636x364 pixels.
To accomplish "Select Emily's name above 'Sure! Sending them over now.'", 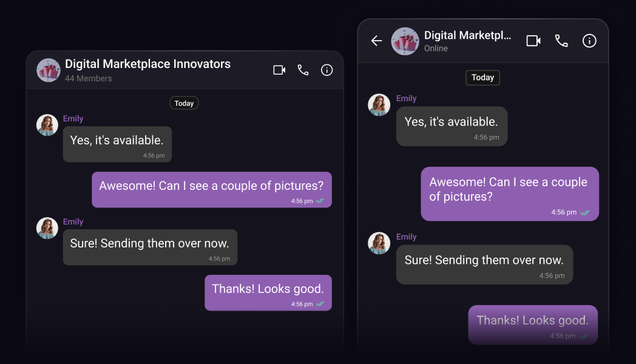I will point(73,221).
